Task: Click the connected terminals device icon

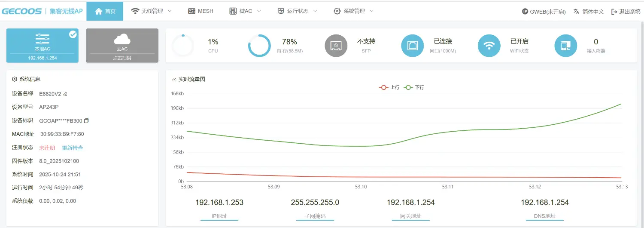Action: pos(565,46)
